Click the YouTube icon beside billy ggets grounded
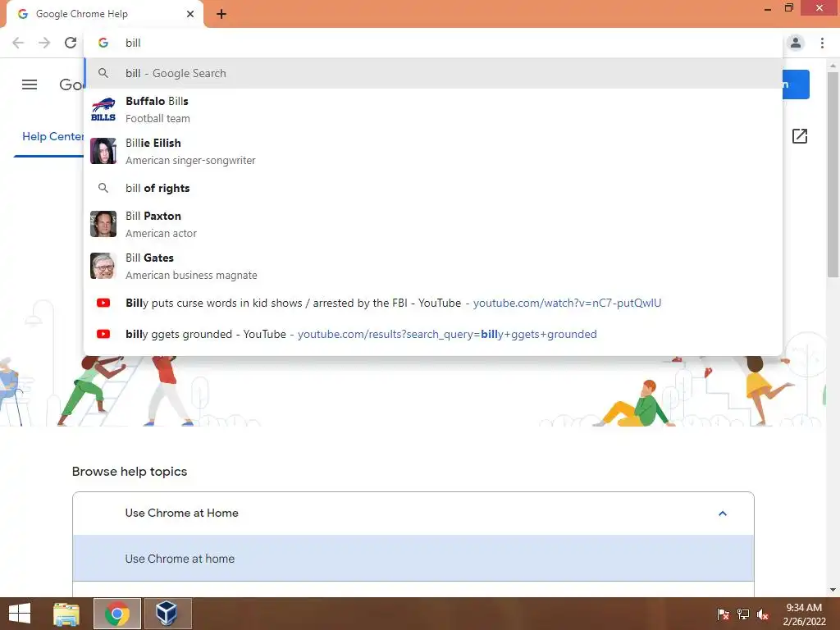 [x=103, y=334]
